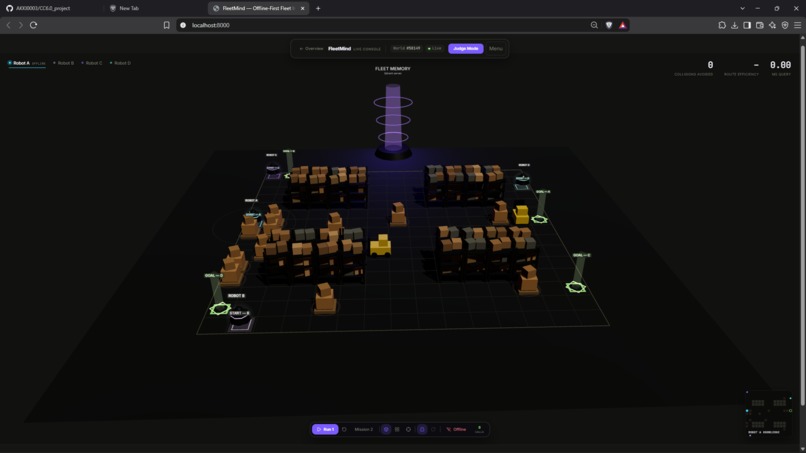Viewport: 806px width, 453px height.
Task: Open the tab search chevron dropdown
Action: pos(742,8)
